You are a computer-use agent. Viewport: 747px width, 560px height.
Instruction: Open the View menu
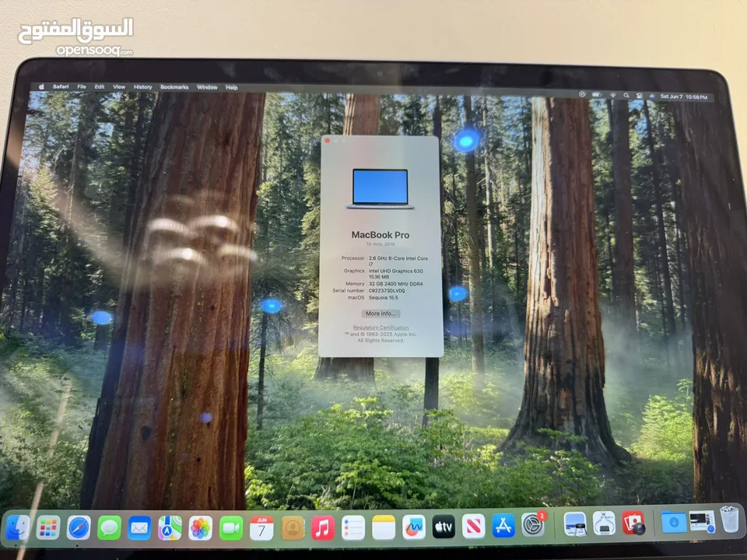click(119, 86)
